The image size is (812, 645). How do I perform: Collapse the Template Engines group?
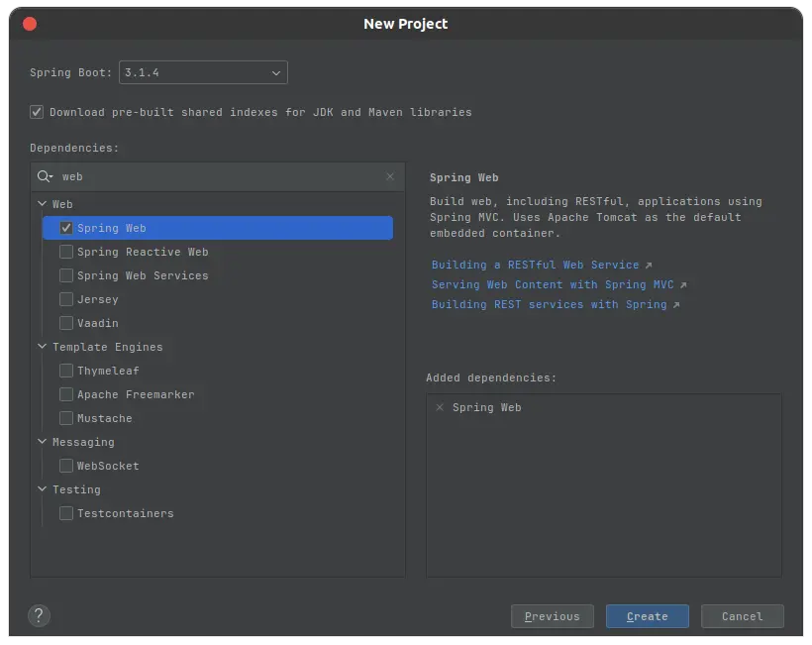[x=42, y=346]
